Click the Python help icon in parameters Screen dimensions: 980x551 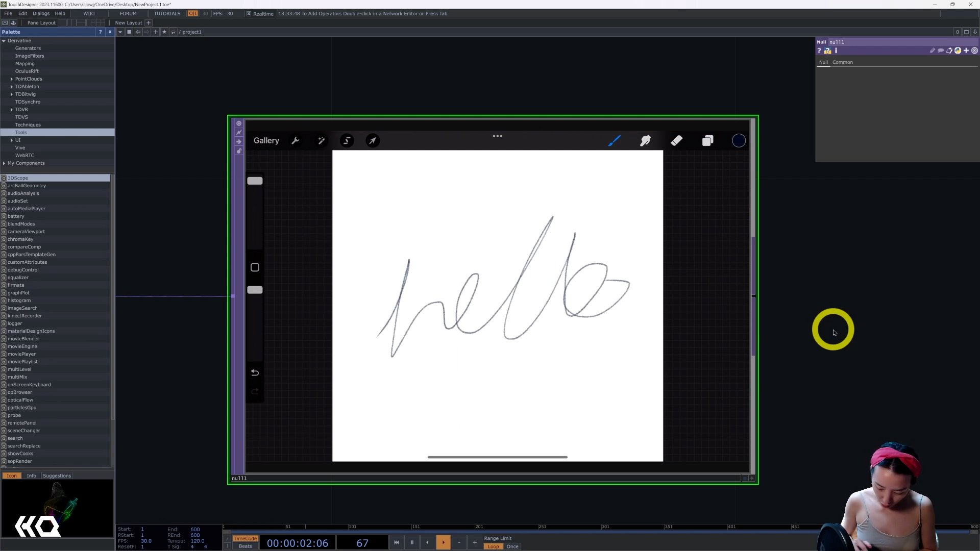(x=827, y=51)
